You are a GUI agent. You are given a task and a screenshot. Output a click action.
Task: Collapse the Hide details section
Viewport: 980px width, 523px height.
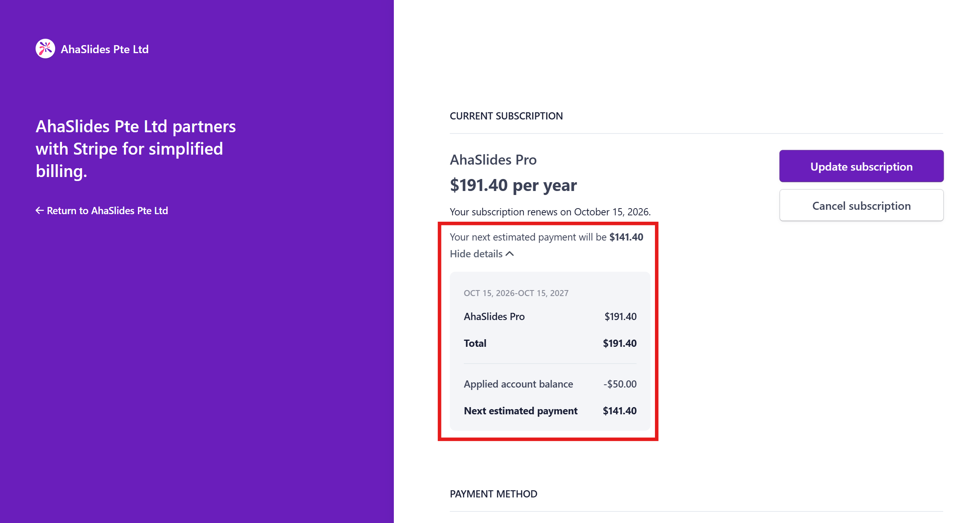pos(476,254)
